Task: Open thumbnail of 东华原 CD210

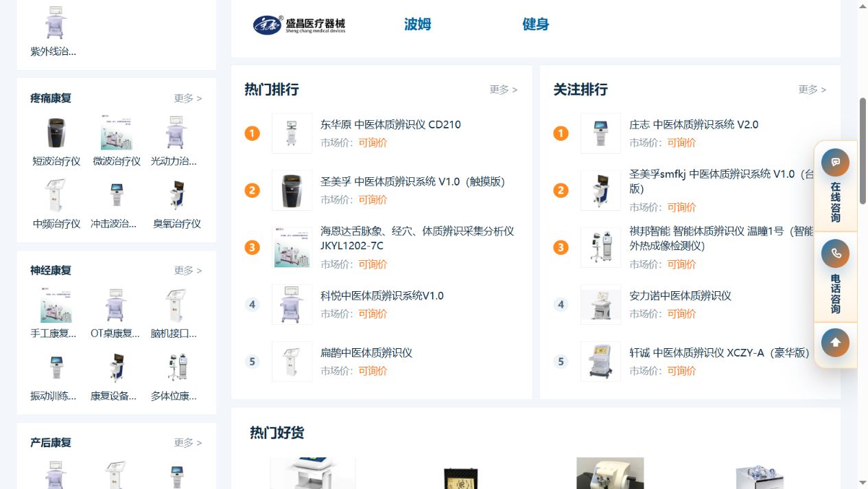Action: pos(292,133)
